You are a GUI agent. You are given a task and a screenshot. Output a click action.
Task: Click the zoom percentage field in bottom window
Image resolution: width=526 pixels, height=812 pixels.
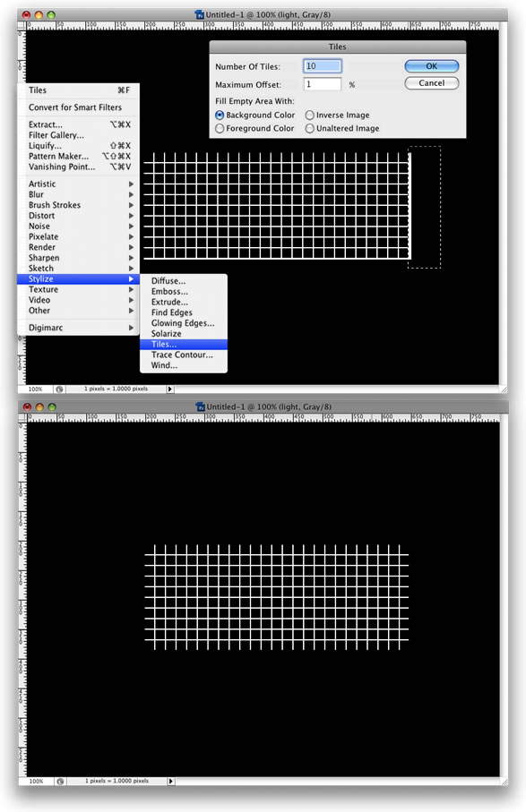36,781
